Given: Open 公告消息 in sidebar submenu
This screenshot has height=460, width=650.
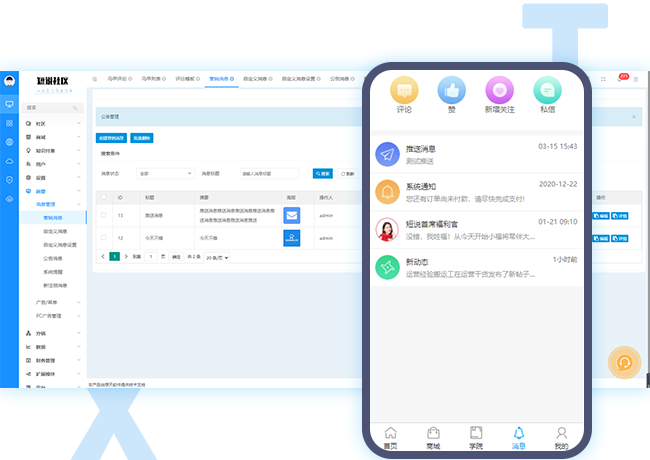Looking at the screenshot, I should 53,258.
